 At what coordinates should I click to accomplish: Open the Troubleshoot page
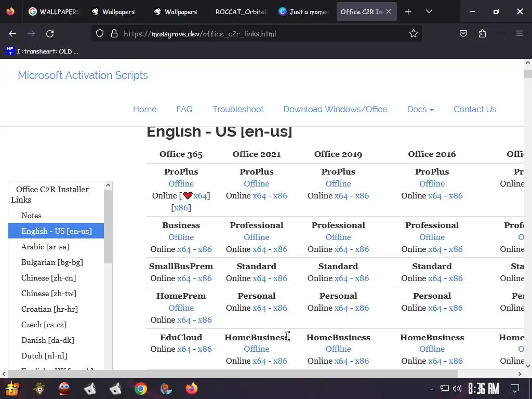coord(238,109)
